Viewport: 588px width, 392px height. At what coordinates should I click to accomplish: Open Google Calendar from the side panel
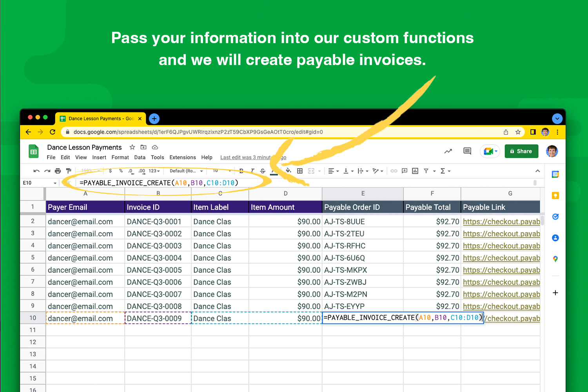click(x=555, y=174)
